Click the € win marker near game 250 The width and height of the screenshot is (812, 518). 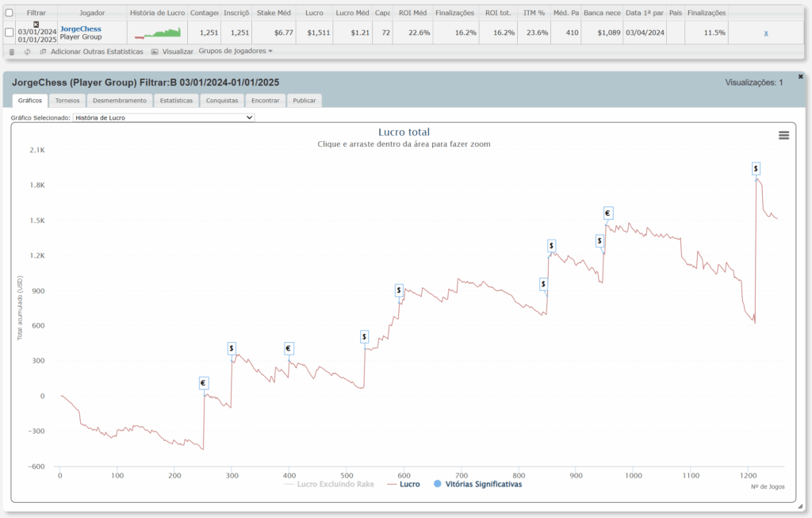[204, 383]
